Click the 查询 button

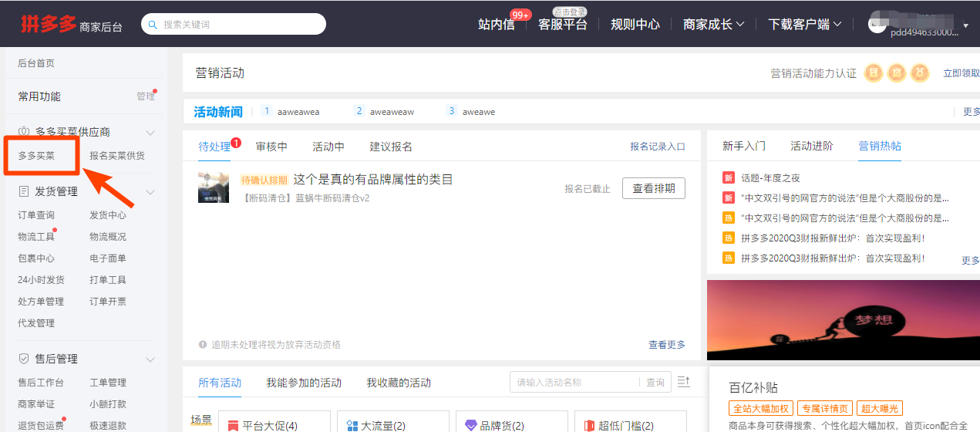coord(655,382)
